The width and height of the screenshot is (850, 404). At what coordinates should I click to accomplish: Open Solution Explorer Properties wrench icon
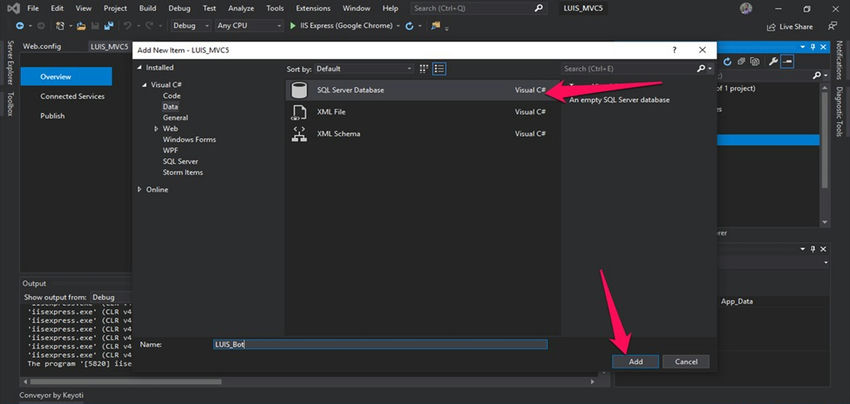(774, 62)
